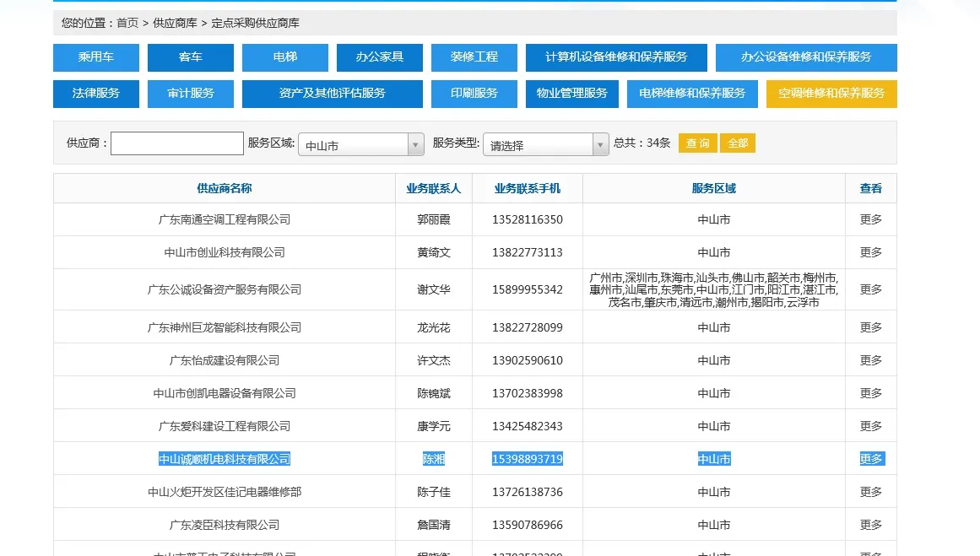Open the 物业管理服务 category

click(571, 94)
